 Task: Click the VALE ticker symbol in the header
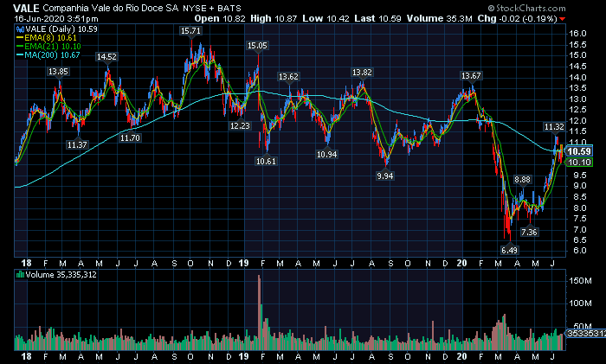point(26,8)
